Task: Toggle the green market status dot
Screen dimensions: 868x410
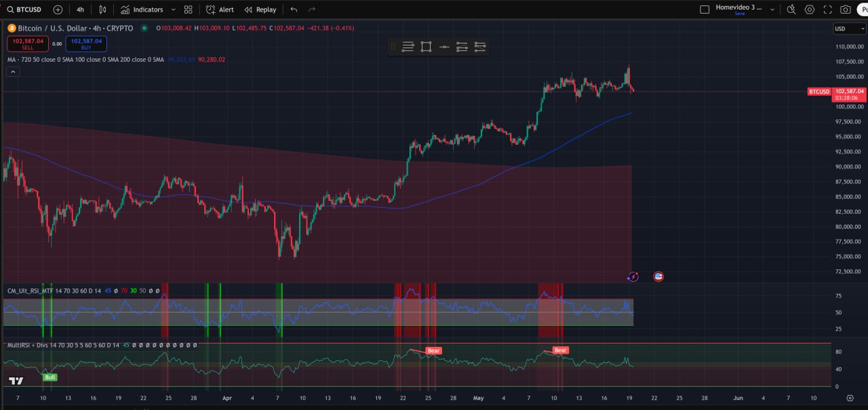Action: point(144,29)
